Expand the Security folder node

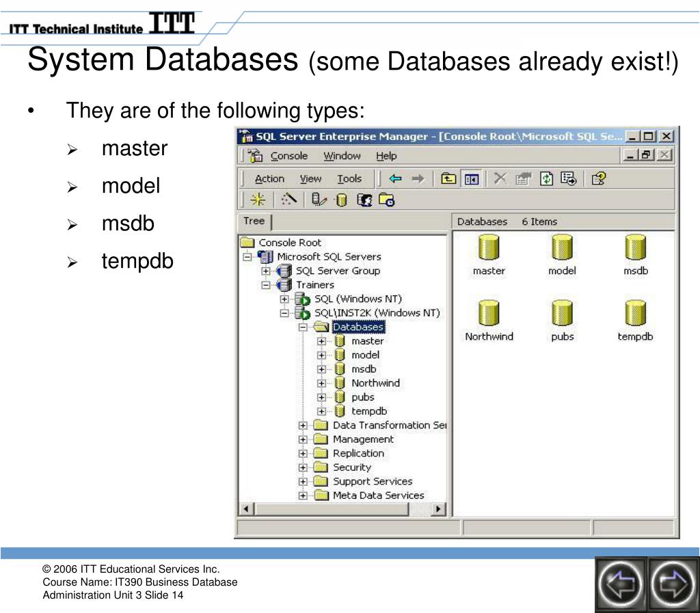pyautogui.click(x=303, y=467)
